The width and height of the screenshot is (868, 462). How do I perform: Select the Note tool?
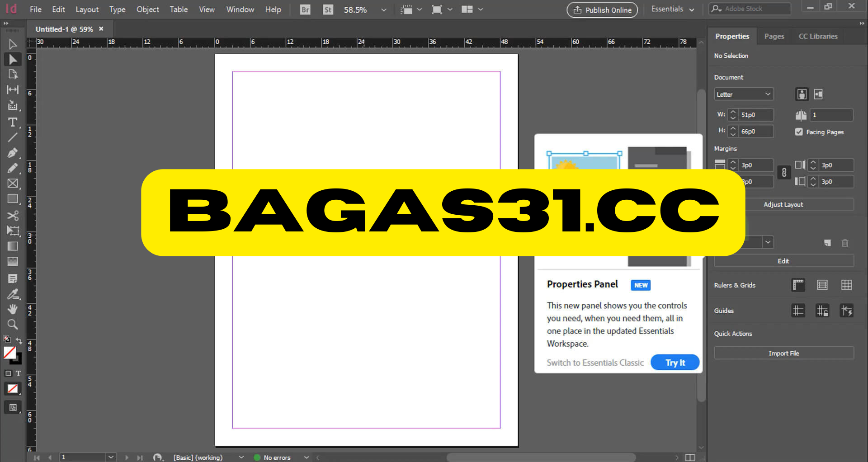(x=12, y=278)
